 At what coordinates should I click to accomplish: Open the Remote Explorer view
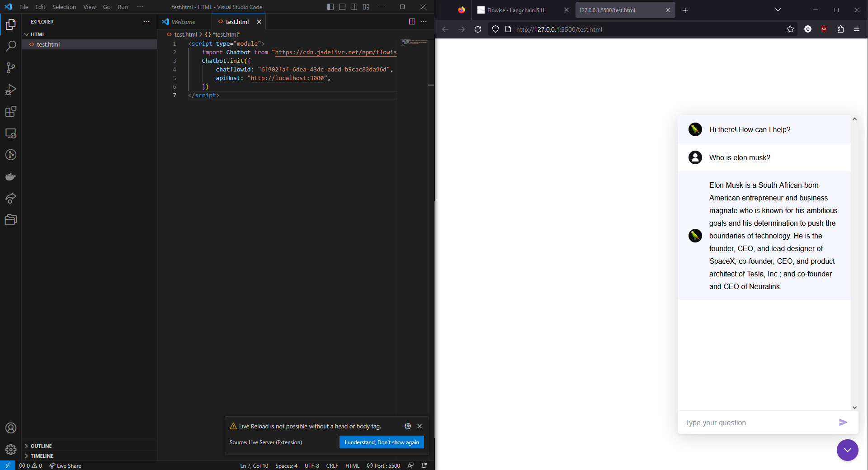tap(11, 133)
